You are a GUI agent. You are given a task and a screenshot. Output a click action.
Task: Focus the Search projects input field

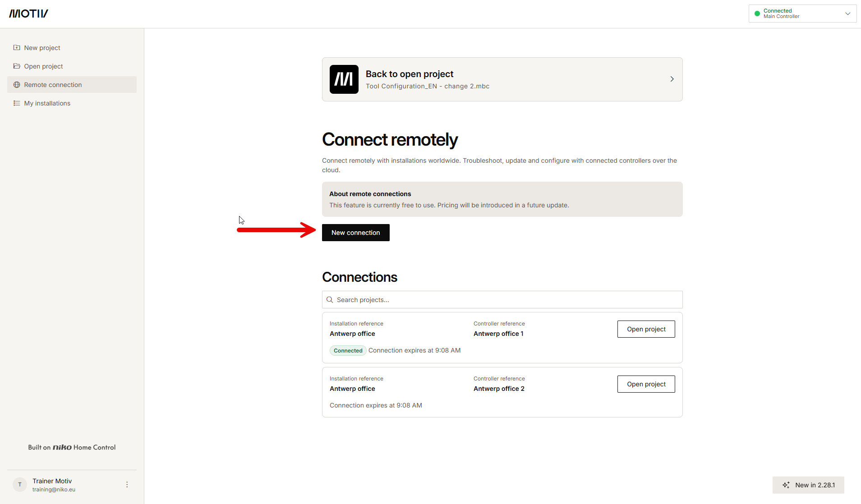click(x=502, y=300)
